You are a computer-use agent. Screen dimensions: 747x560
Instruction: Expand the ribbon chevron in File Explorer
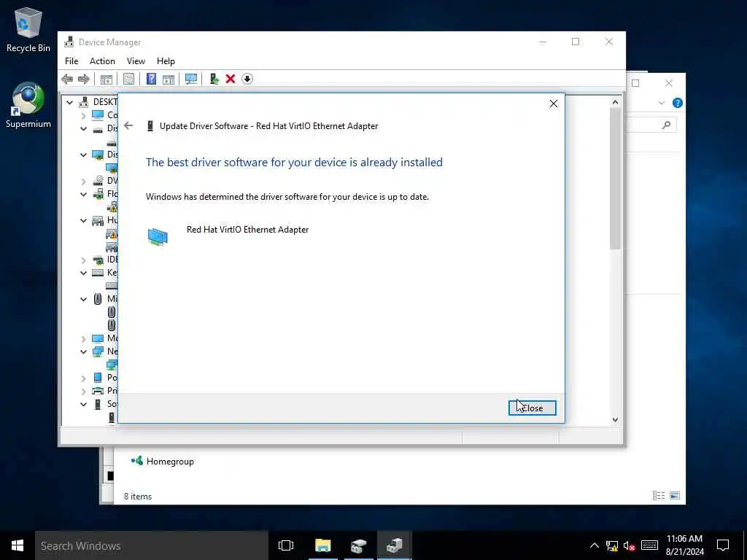pos(661,103)
